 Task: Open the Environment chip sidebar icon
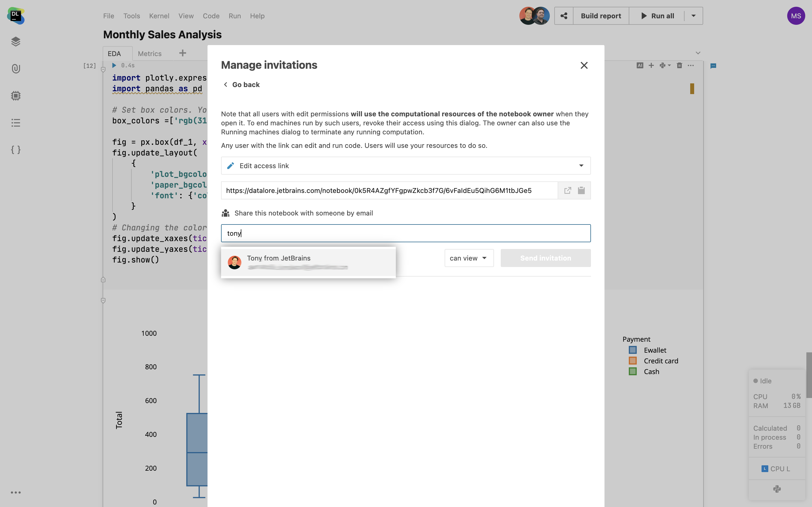[16, 96]
